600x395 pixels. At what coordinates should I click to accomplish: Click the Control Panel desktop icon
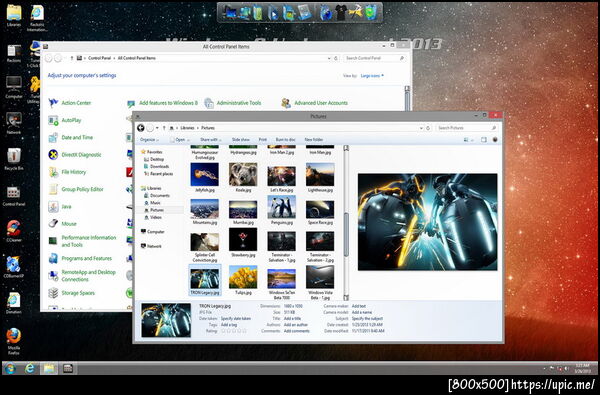(x=14, y=195)
